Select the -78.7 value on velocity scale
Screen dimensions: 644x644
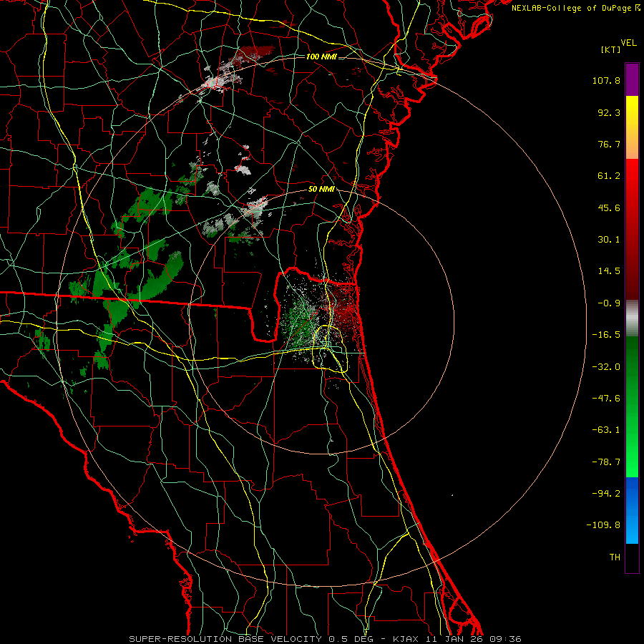pyautogui.click(x=606, y=462)
